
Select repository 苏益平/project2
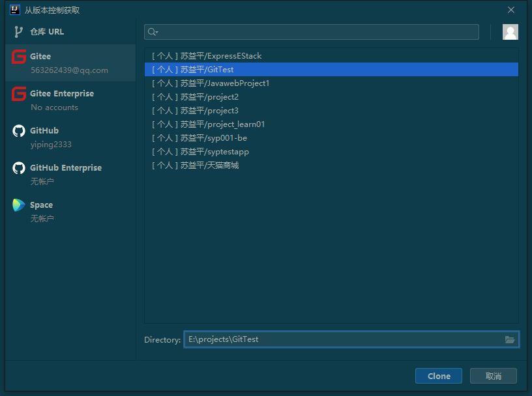331,97
